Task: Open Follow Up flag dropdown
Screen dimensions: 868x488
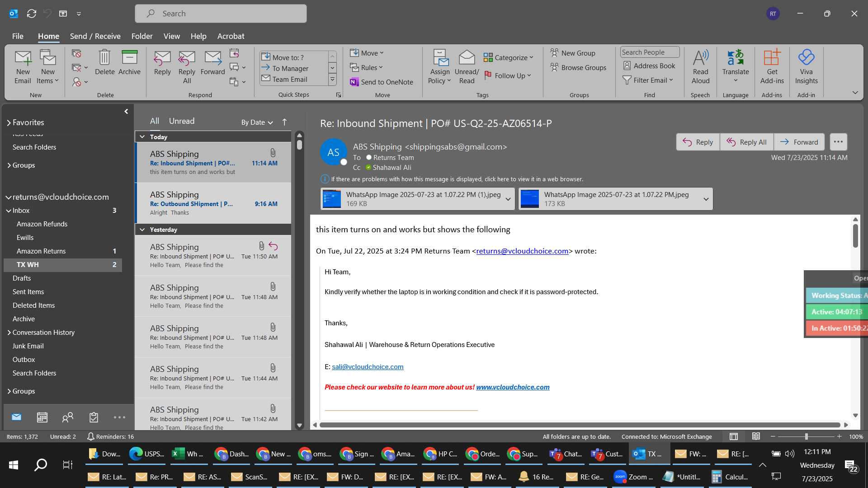Action: (507, 75)
